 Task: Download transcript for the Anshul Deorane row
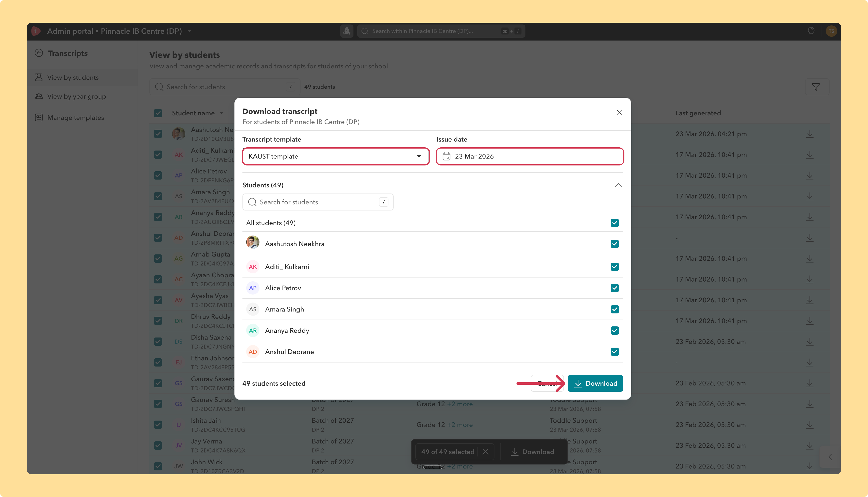tap(810, 238)
